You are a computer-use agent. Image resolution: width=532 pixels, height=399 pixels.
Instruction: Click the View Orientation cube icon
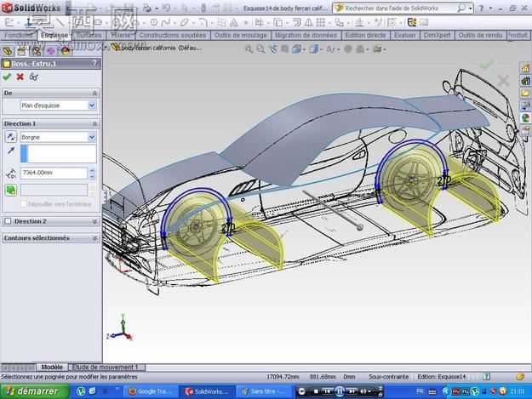click(x=297, y=49)
